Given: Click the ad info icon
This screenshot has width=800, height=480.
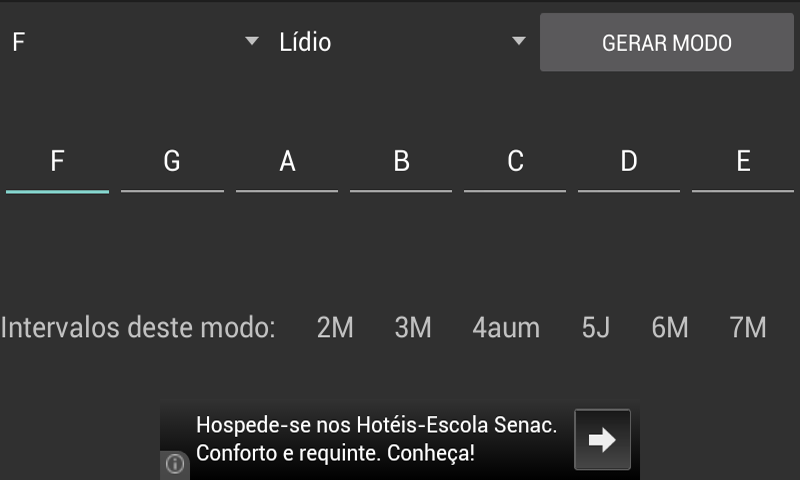Looking at the screenshot, I should [x=175, y=463].
